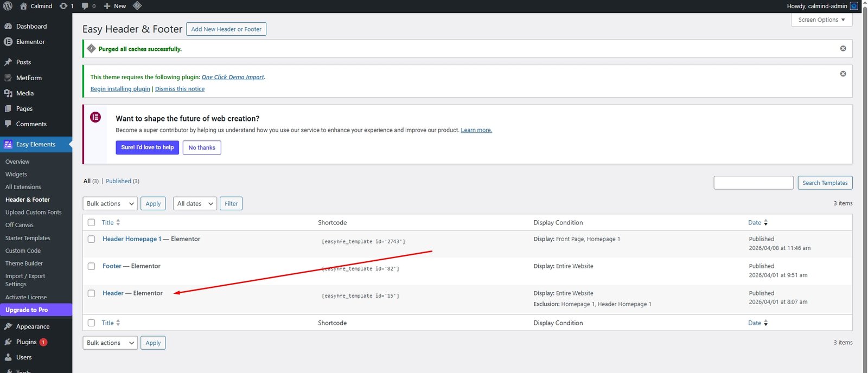This screenshot has height=373, width=868.
Task: Open the top Bulk actions dropdown
Action: tap(110, 204)
